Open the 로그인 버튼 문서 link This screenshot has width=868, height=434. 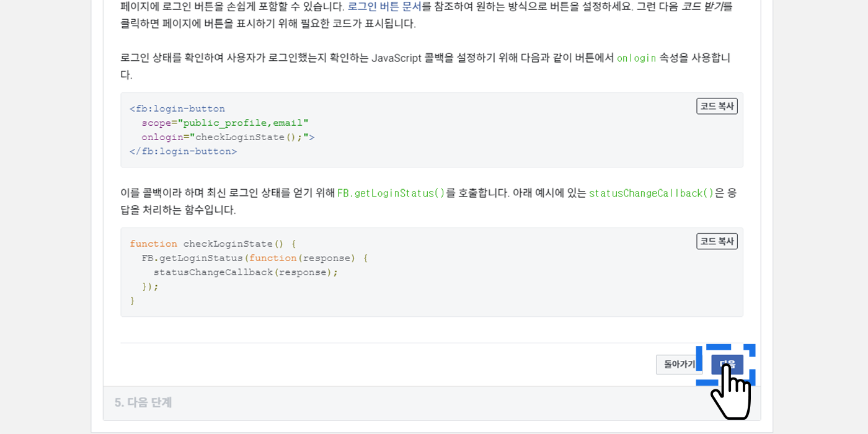click(384, 7)
